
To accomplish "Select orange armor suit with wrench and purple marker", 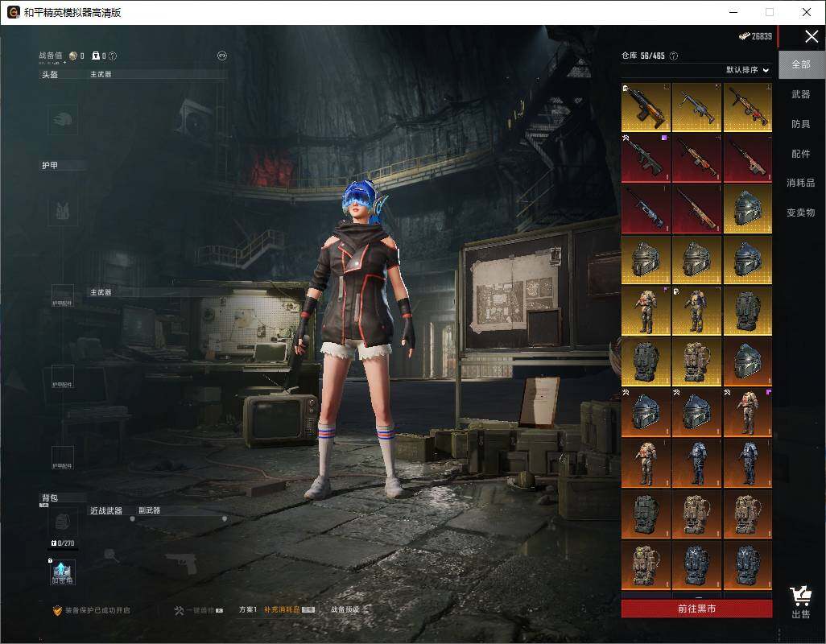I will click(748, 413).
